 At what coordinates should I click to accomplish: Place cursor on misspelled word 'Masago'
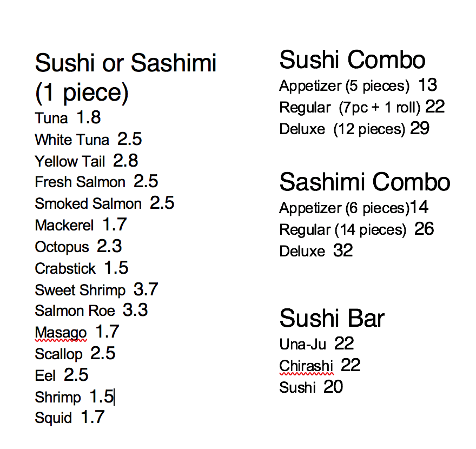pyautogui.click(x=61, y=333)
